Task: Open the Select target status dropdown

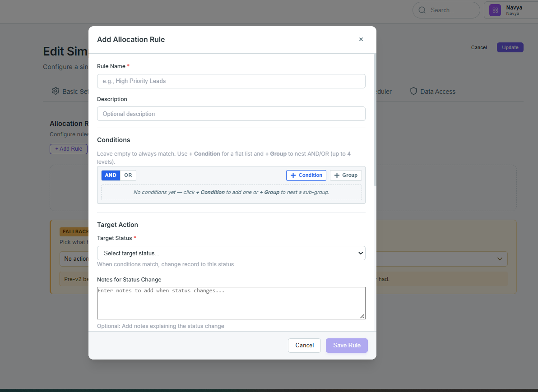Action: pyautogui.click(x=231, y=253)
